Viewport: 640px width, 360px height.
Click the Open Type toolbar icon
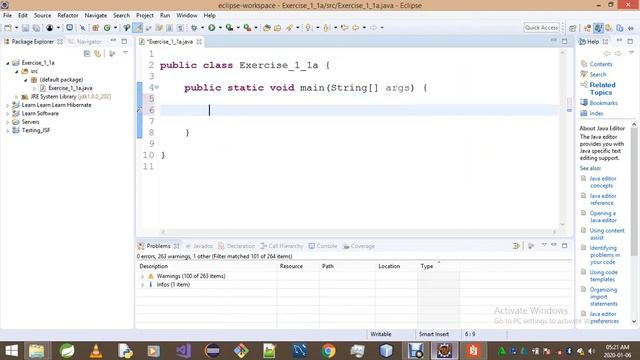click(267, 28)
